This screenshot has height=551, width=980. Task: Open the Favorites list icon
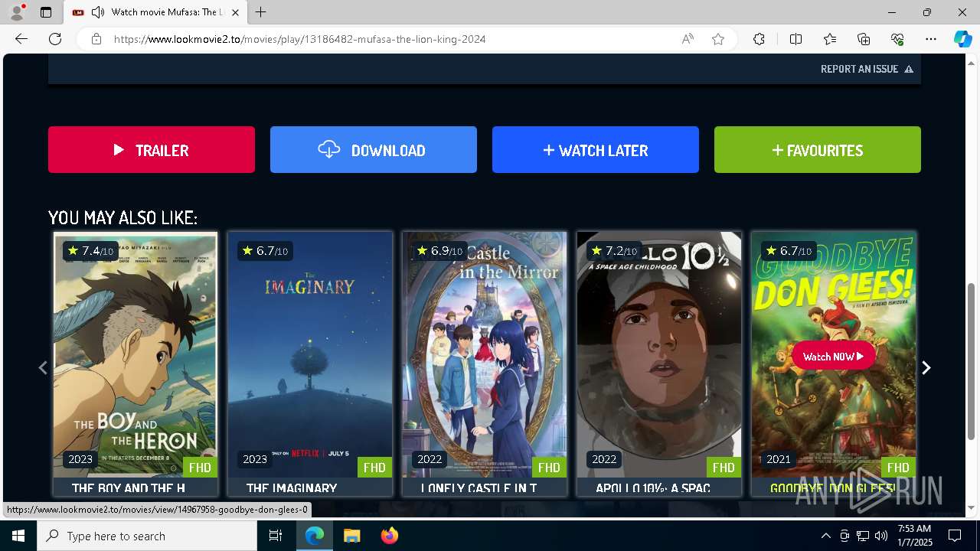tap(830, 39)
